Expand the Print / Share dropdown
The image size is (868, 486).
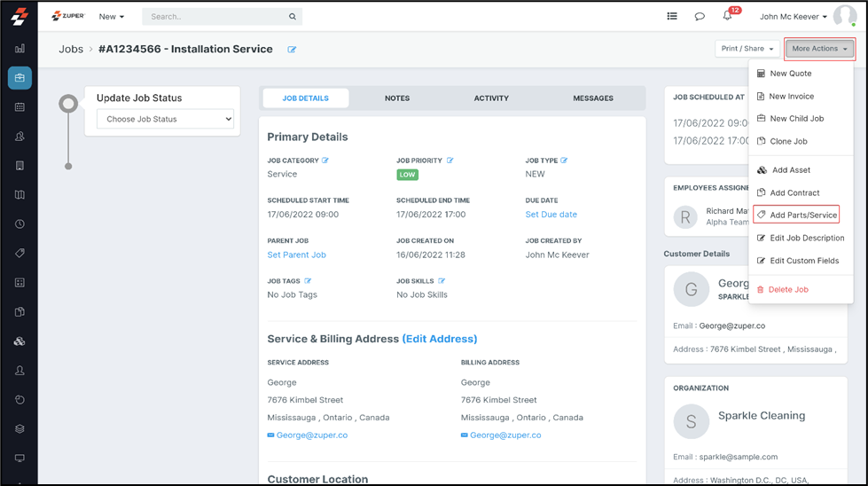[x=747, y=49]
